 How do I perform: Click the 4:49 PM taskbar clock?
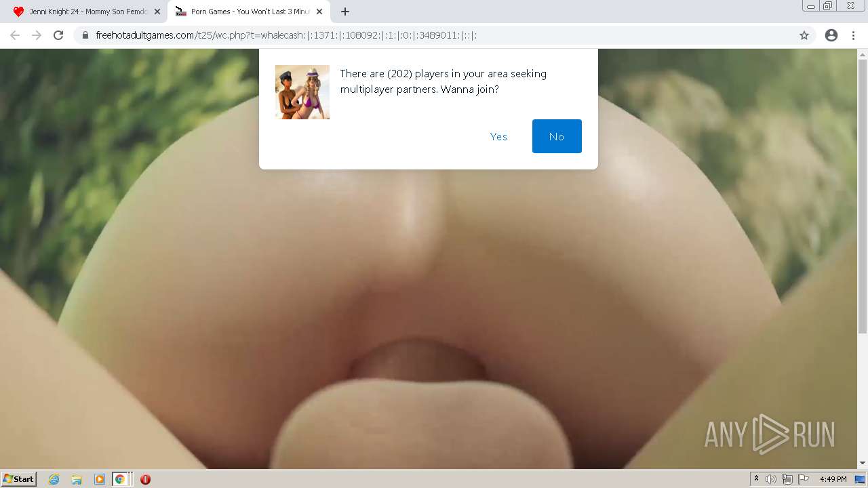pyautogui.click(x=833, y=479)
